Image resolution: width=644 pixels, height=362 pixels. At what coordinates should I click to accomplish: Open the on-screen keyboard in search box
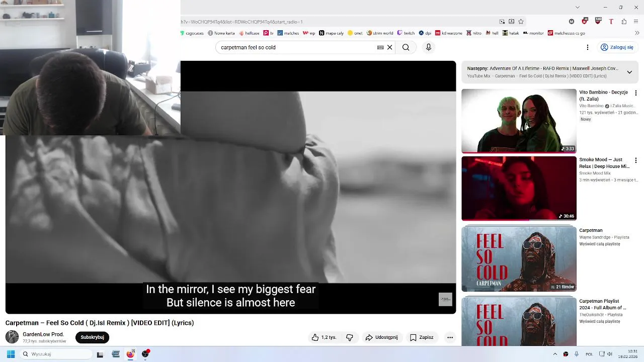click(x=380, y=47)
